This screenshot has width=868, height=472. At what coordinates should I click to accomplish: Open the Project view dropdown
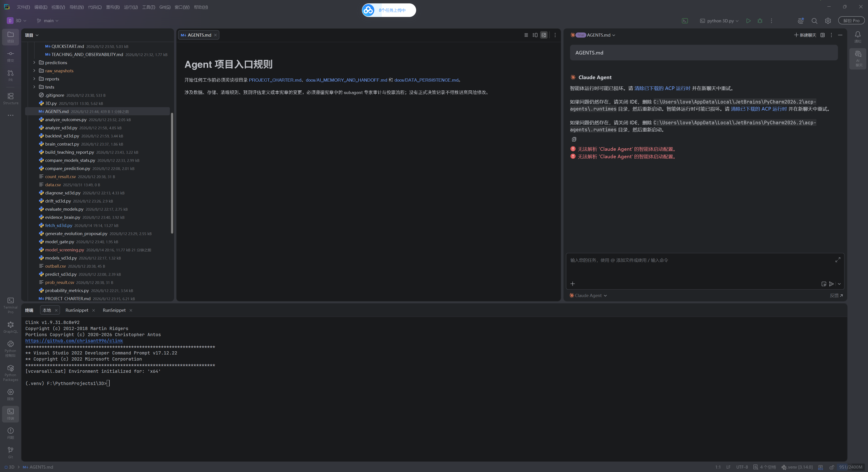click(32, 35)
